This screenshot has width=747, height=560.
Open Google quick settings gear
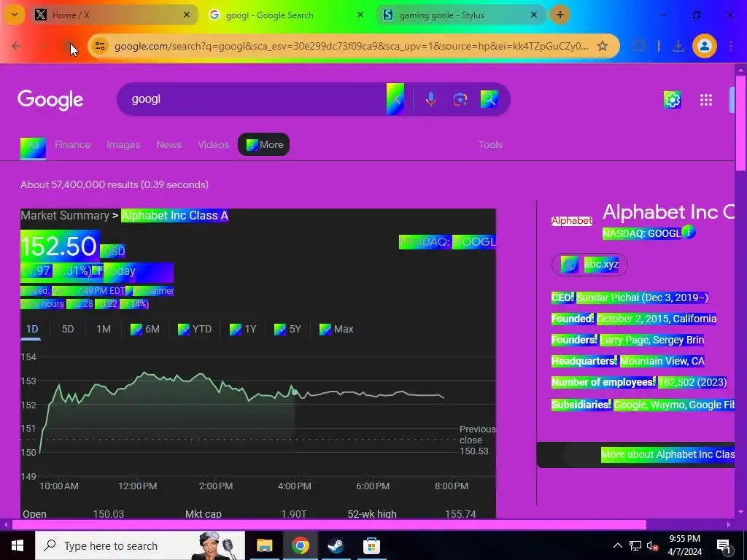coord(672,100)
